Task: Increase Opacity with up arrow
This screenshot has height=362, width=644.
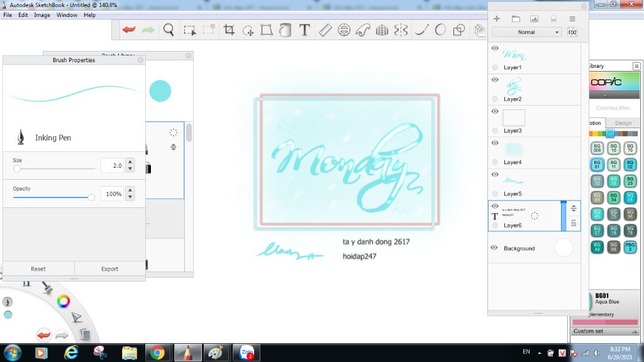Action: pyautogui.click(x=130, y=190)
